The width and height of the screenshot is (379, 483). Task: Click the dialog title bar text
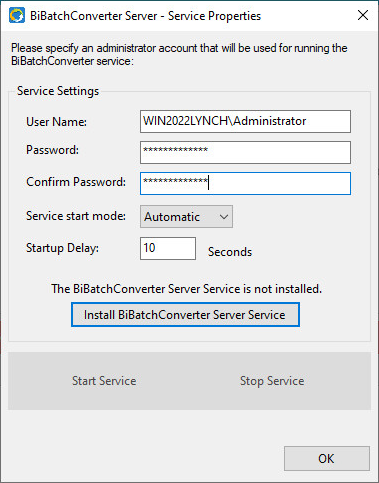coord(145,16)
